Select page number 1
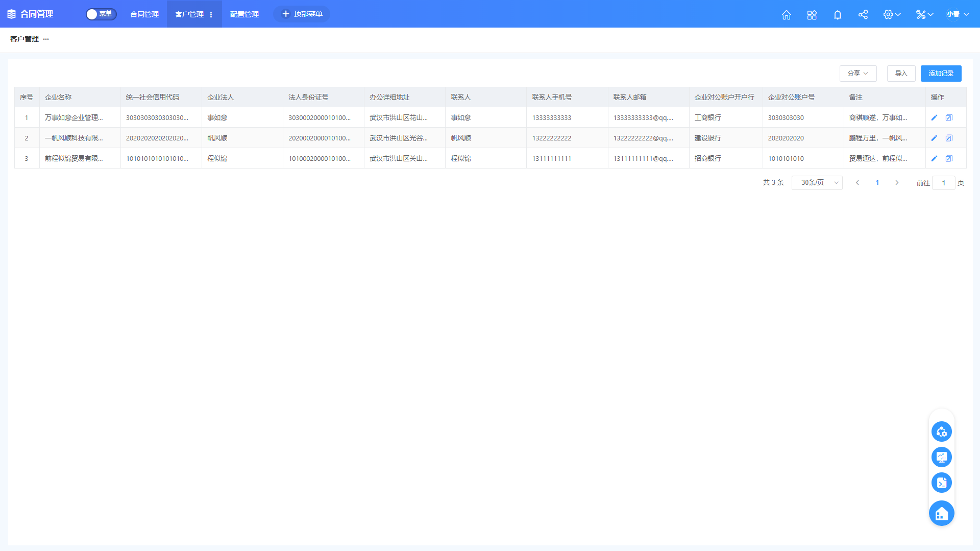980x551 pixels. coord(877,183)
